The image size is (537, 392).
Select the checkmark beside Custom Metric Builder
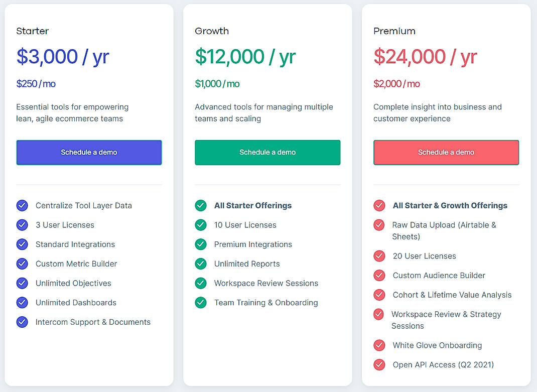pos(22,264)
